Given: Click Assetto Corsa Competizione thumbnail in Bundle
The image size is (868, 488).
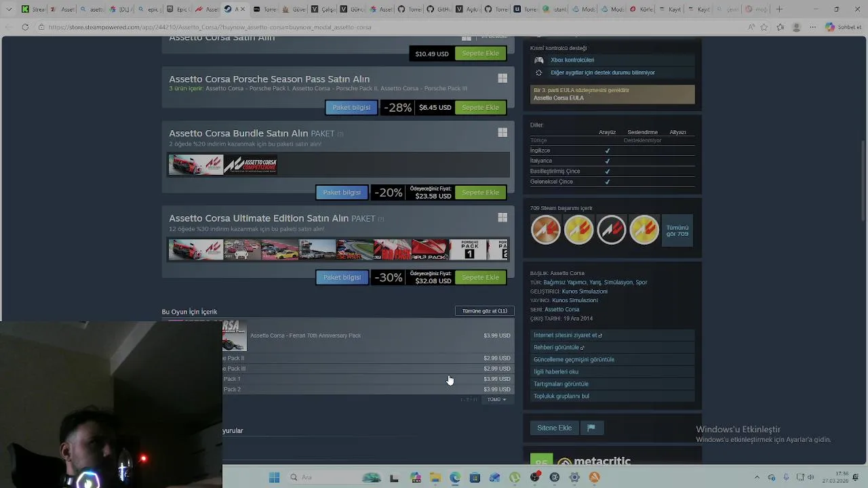Looking at the screenshot, I should pos(250,164).
